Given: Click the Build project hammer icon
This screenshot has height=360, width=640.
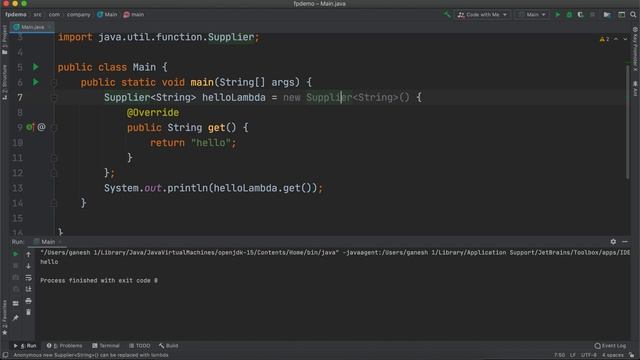Looking at the screenshot, I should point(447,15).
